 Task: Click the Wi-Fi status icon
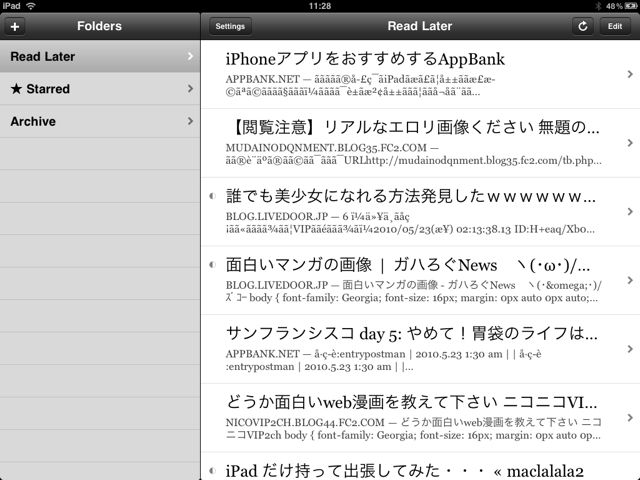[x=31, y=6]
